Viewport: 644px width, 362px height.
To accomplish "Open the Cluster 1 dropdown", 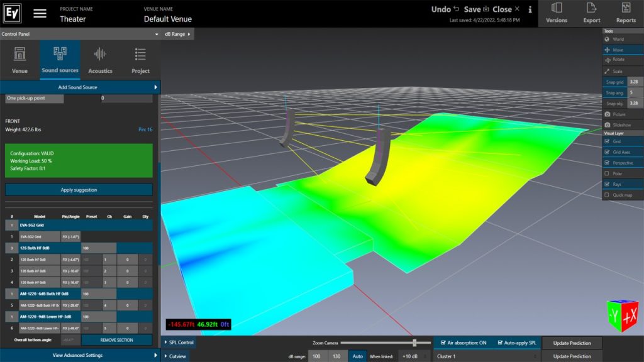I will point(486,356).
